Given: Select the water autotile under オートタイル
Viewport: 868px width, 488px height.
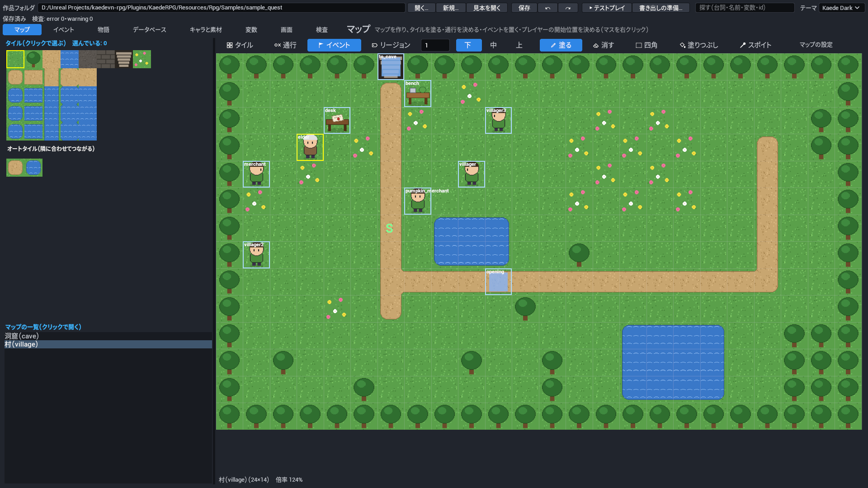Looking at the screenshot, I should [x=33, y=168].
